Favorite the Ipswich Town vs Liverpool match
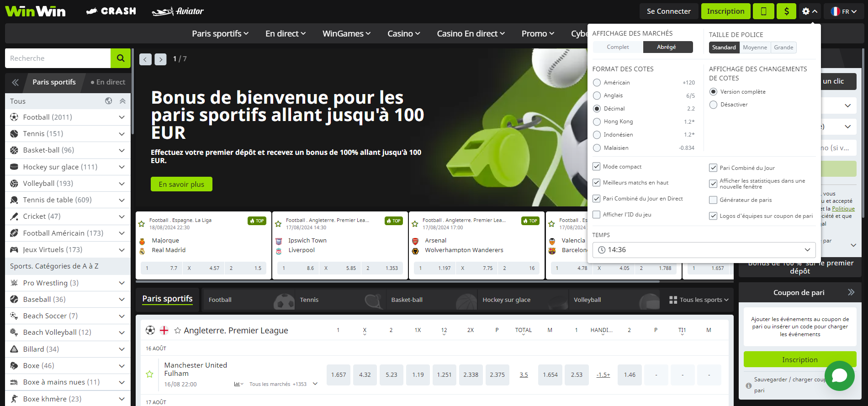This screenshot has width=868, height=406. pyautogui.click(x=278, y=224)
